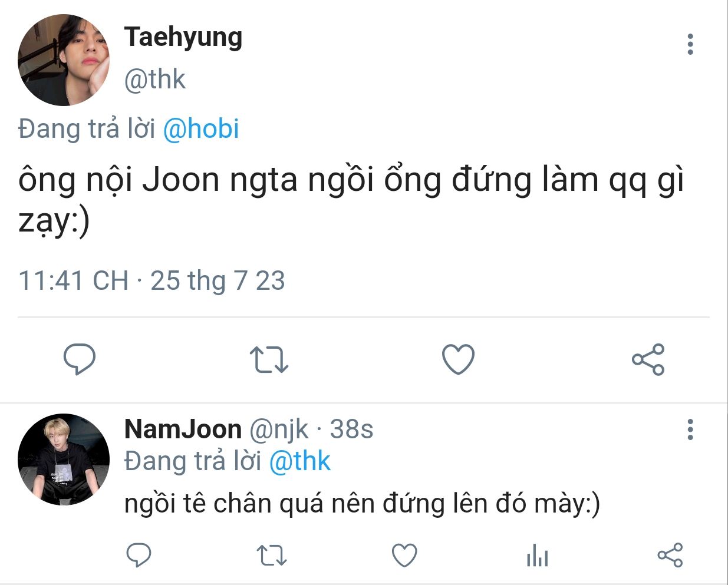This screenshot has width=728, height=585.
Task: View analytics for NamJoon's reply
Action: tap(537, 555)
